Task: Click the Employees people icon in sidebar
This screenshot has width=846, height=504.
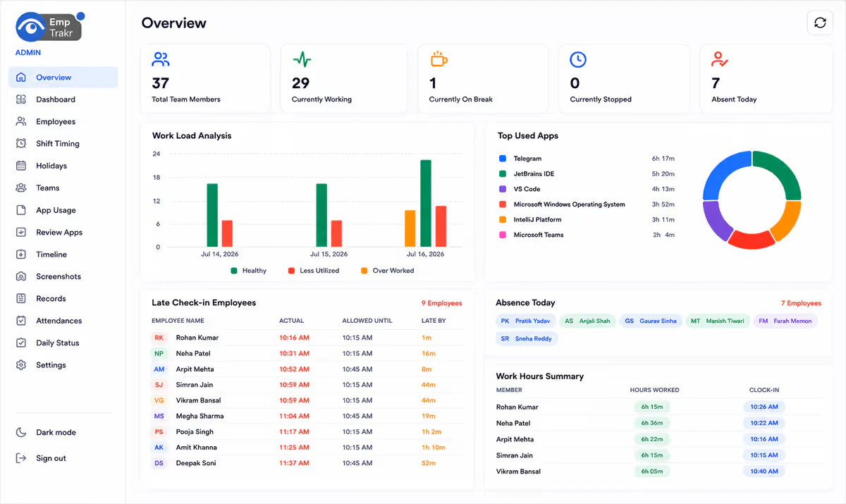Action: pyautogui.click(x=21, y=121)
